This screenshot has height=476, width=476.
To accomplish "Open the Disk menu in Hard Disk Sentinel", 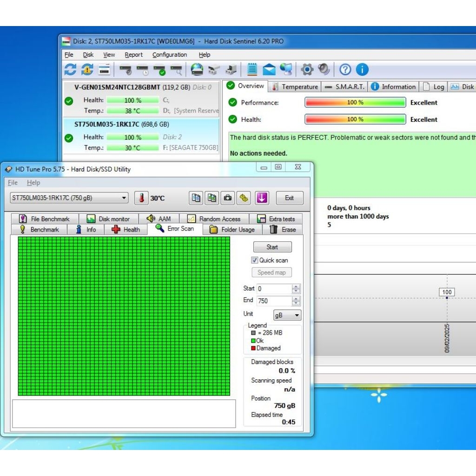I will coord(88,55).
